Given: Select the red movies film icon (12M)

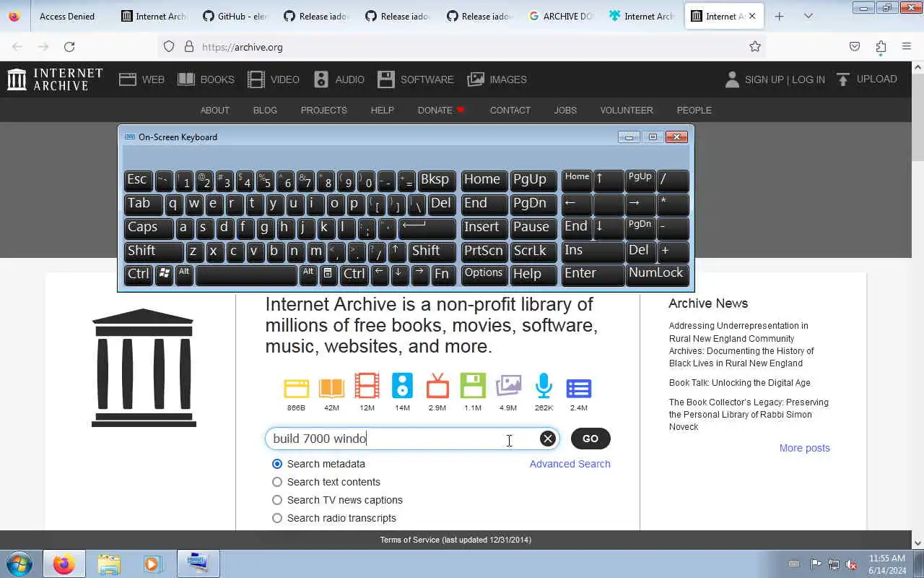Looking at the screenshot, I should tap(367, 386).
